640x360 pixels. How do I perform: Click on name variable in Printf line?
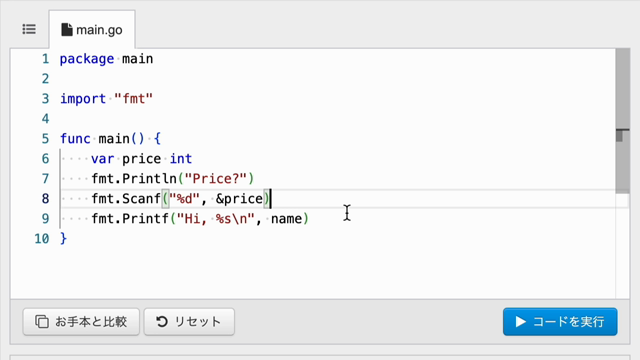pyautogui.click(x=287, y=219)
